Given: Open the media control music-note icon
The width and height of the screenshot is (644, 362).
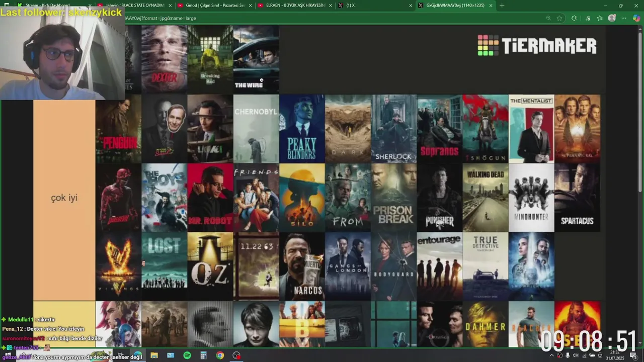Looking at the screenshot, I should (588, 18).
